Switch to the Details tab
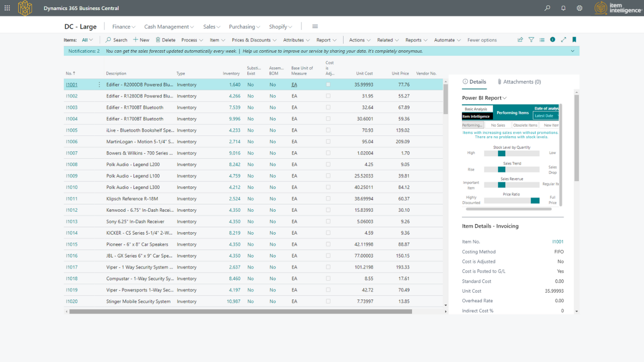 (x=474, y=82)
